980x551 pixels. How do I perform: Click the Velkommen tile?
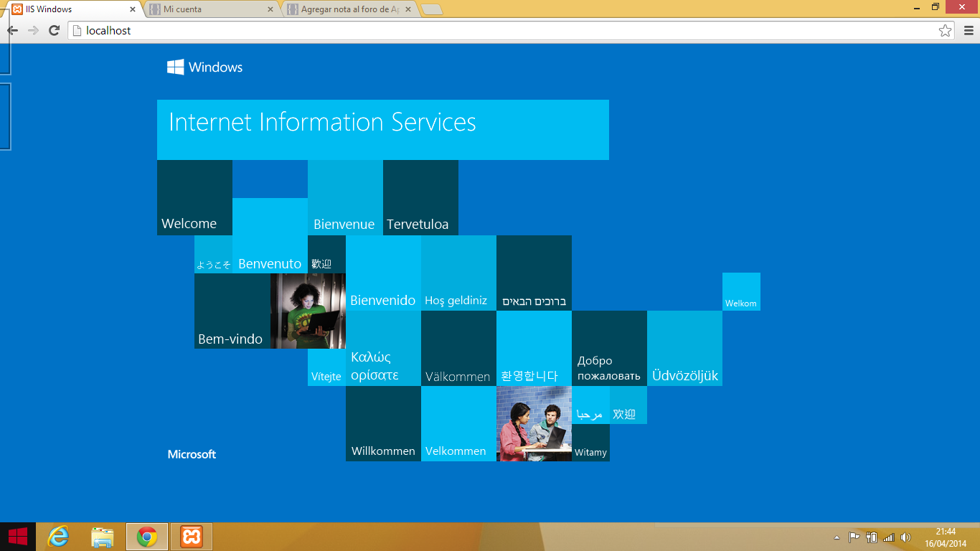458,423
